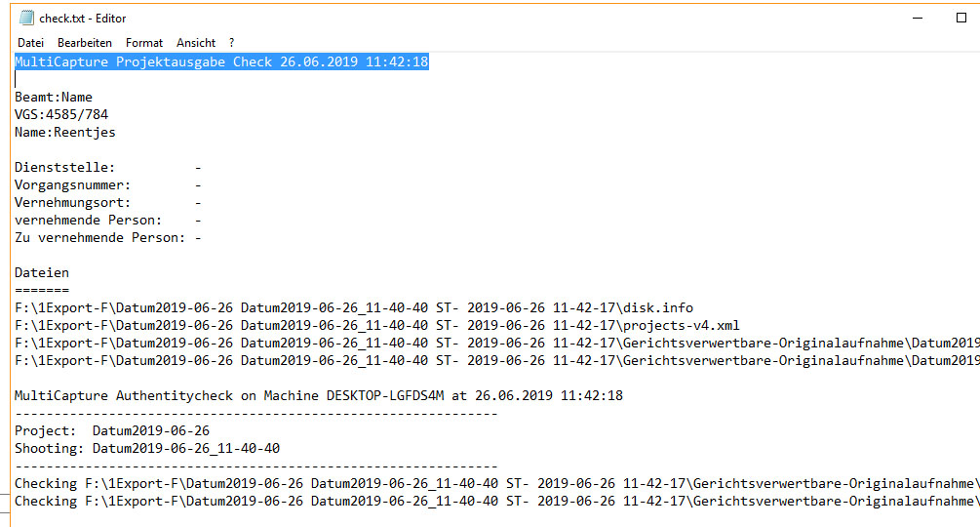Minimize the check.txt Editor window

pyautogui.click(x=918, y=19)
